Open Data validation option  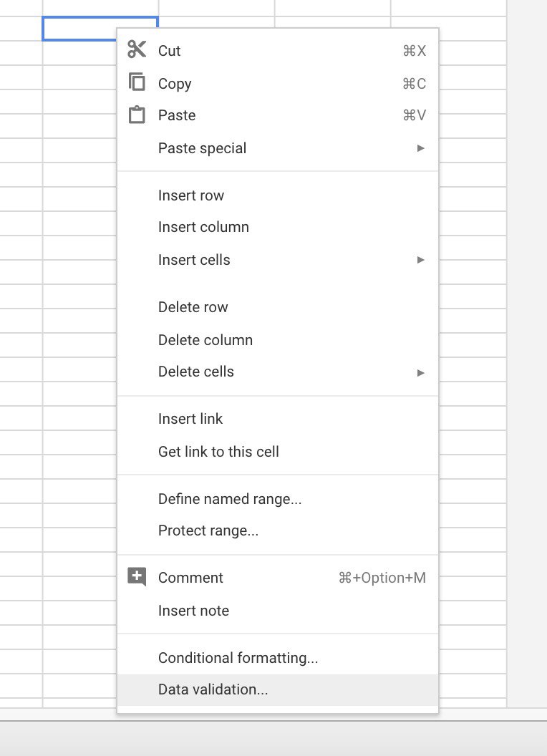(278, 690)
